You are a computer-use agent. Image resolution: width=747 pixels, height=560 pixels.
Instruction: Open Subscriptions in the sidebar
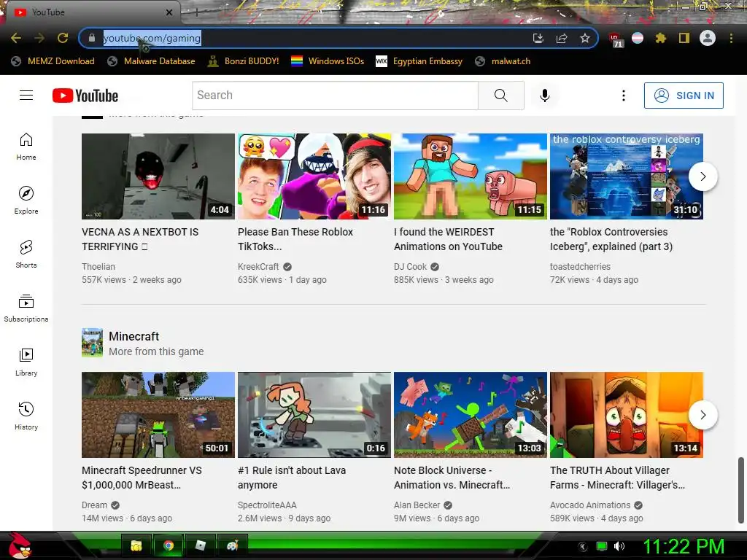pyautogui.click(x=26, y=308)
